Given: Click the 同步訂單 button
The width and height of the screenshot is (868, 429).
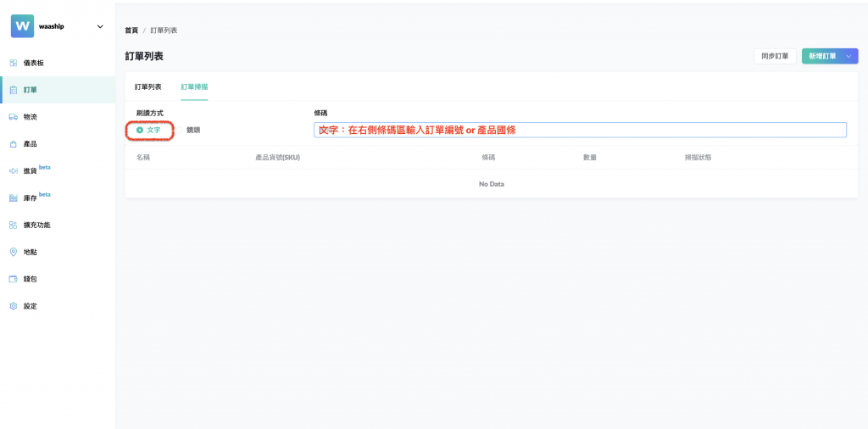Looking at the screenshot, I should pyautogui.click(x=775, y=56).
